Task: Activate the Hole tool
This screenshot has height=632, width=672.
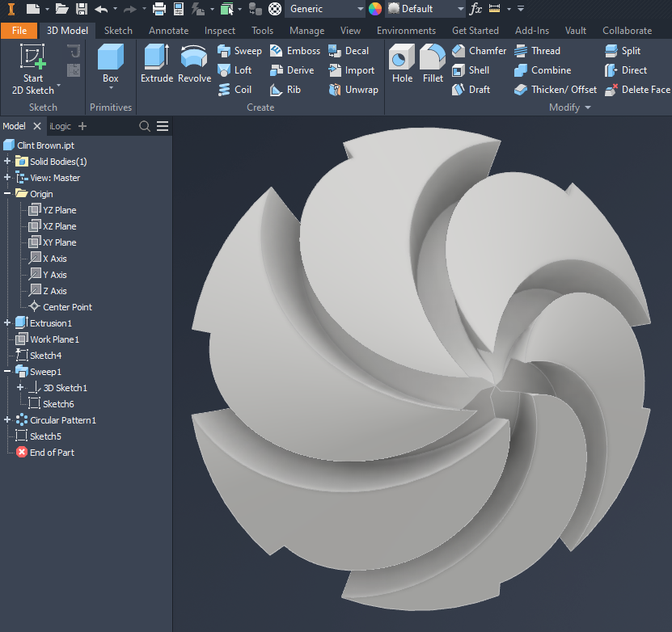Action: 402,64
